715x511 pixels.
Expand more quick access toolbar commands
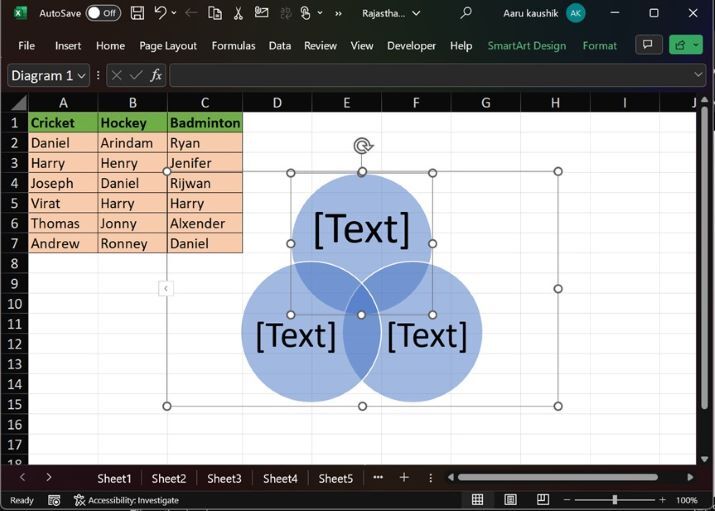(x=338, y=13)
